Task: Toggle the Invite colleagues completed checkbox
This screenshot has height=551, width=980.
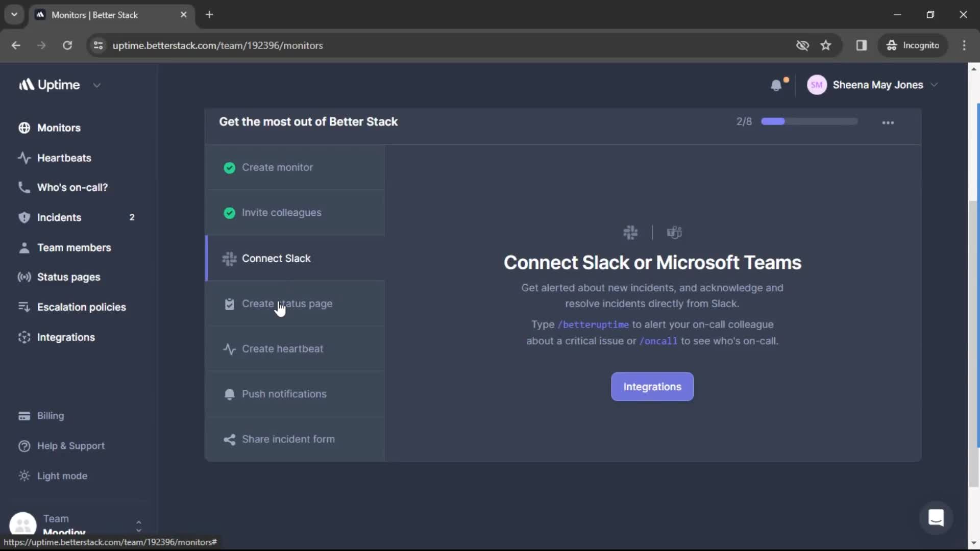Action: pyautogui.click(x=229, y=213)
